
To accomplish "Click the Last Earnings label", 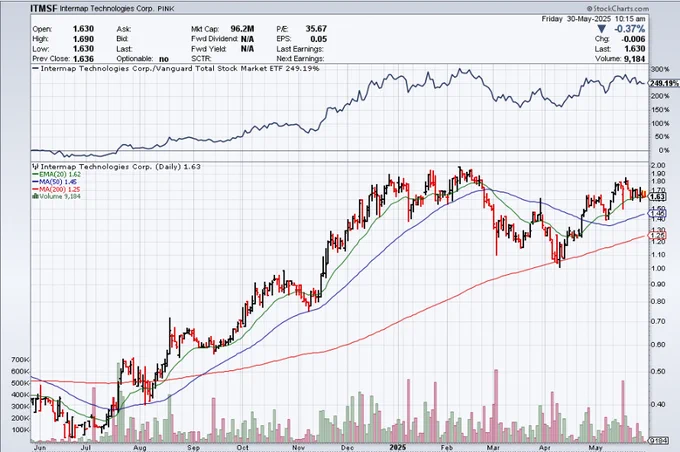I will (300, 49).
